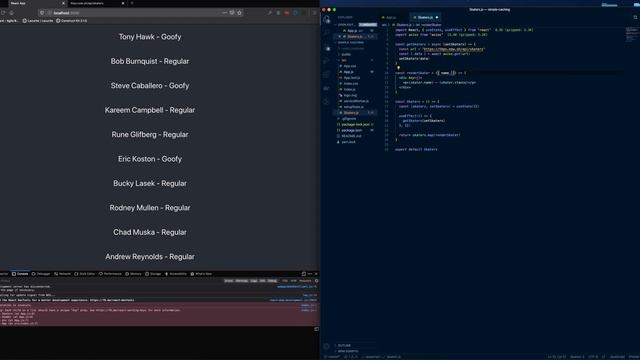Open the Storage tab in DevTools

(153, 274)
